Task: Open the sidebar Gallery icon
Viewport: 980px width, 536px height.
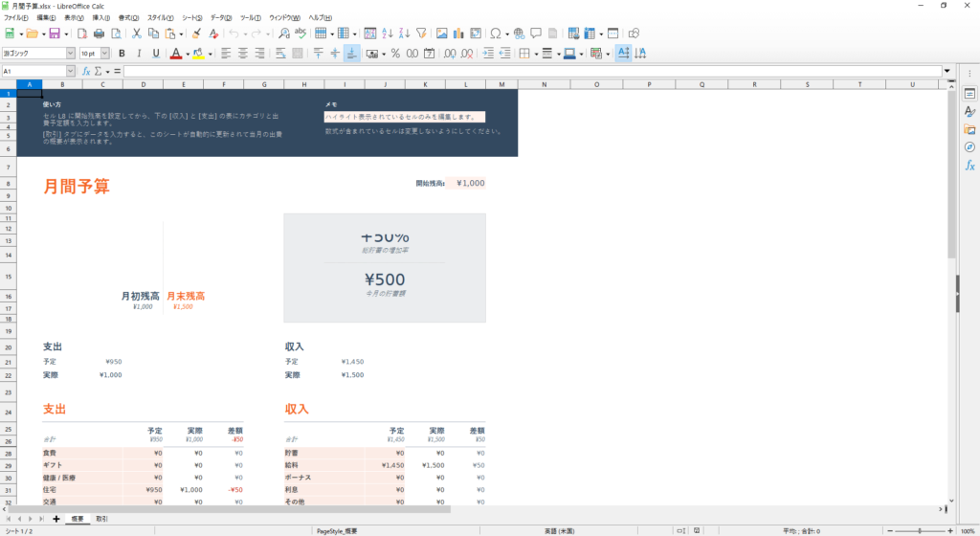Action: [x=969, y=129]
